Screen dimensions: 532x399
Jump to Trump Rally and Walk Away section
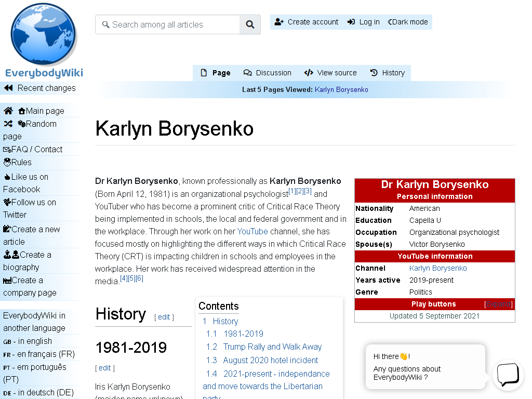pyautogui.click(x=272, y=347)
